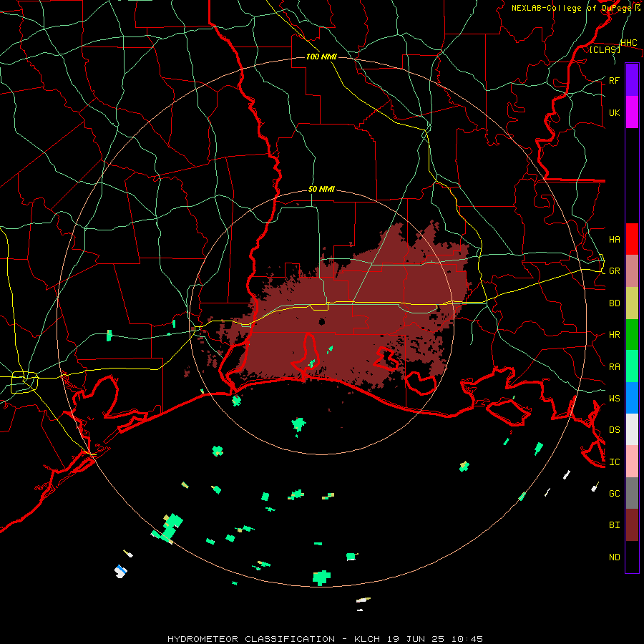Click the UK legend label
The width and height of the screenshot is (644, 644).
615,112
